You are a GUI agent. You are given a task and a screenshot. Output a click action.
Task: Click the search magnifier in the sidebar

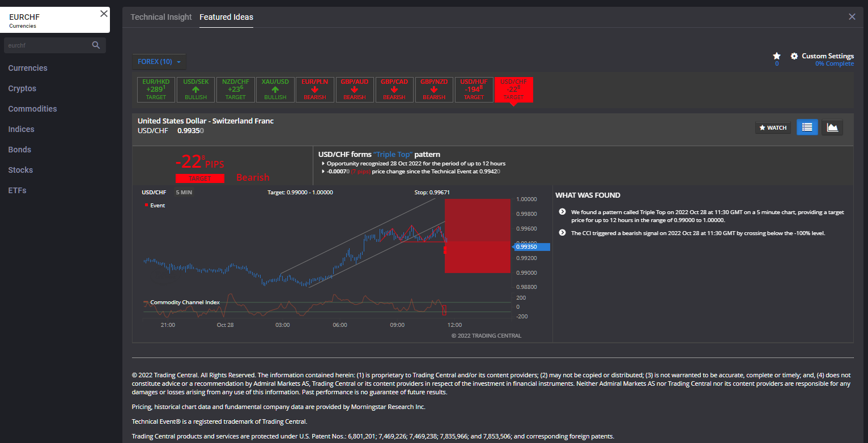(96, 45)
